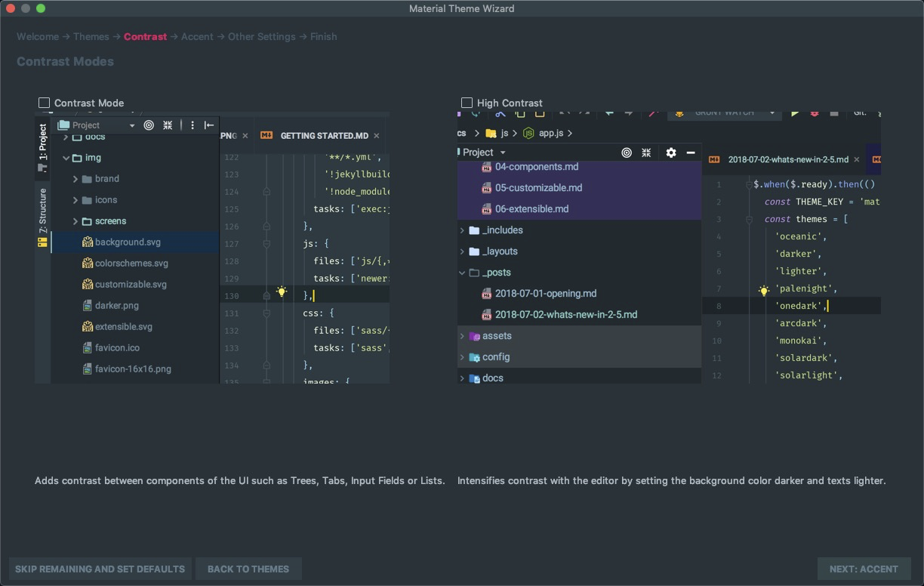Open the GETTING STARTED.MD editor tab
Screen dimensions: 924x586
(x=325, y=136)
